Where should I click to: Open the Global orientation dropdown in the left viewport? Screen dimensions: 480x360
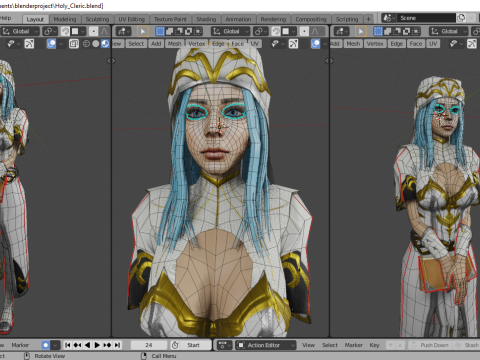pos(20,31)
